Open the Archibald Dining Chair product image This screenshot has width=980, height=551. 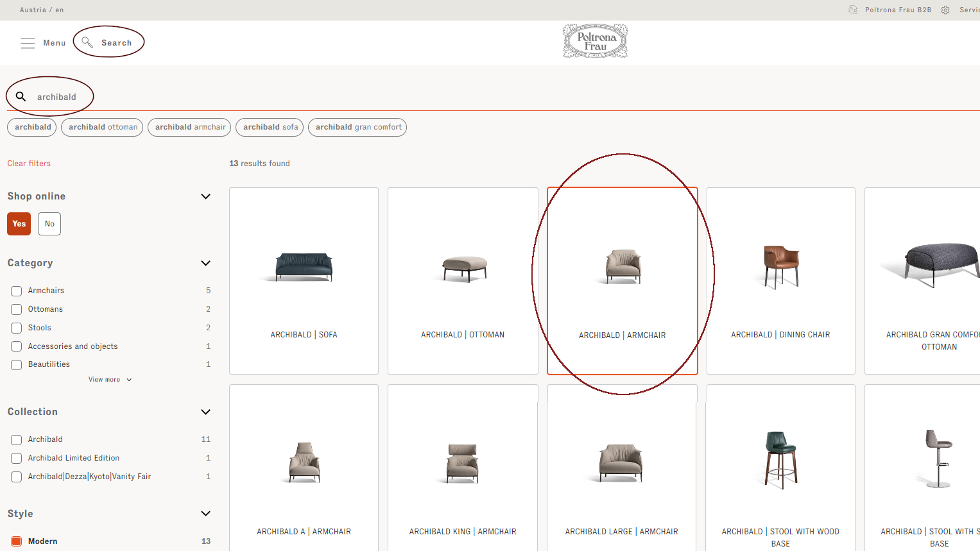(780, 266)
